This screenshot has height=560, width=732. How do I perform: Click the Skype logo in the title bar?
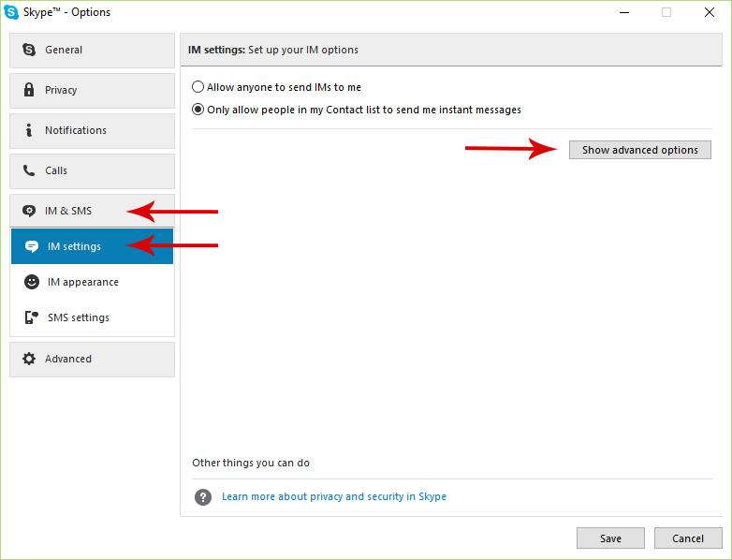coord(11,12)
